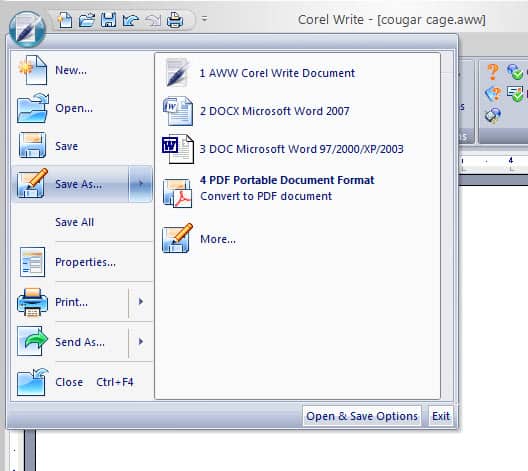
Task: Expand the Send As submenu arrow
Action: pyautogui.click(x=141, y=342)
